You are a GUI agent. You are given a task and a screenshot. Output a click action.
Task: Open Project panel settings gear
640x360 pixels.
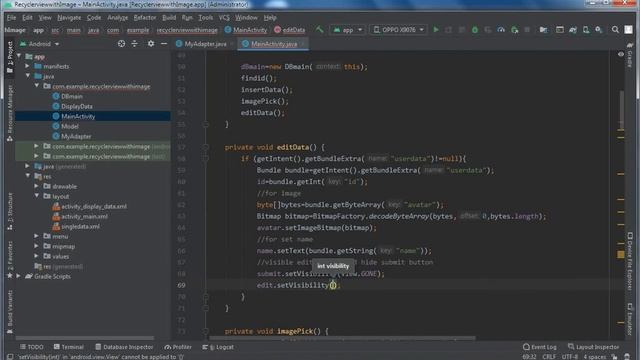[151, 44]
